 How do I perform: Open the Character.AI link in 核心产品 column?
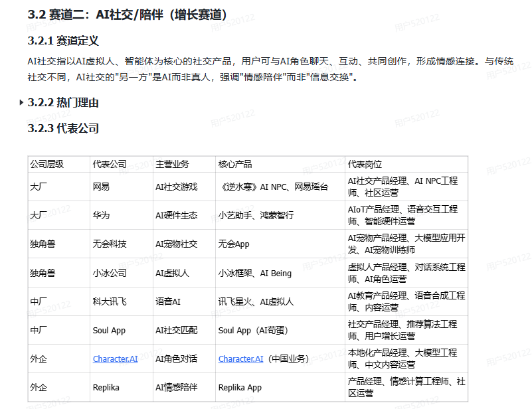240,359
